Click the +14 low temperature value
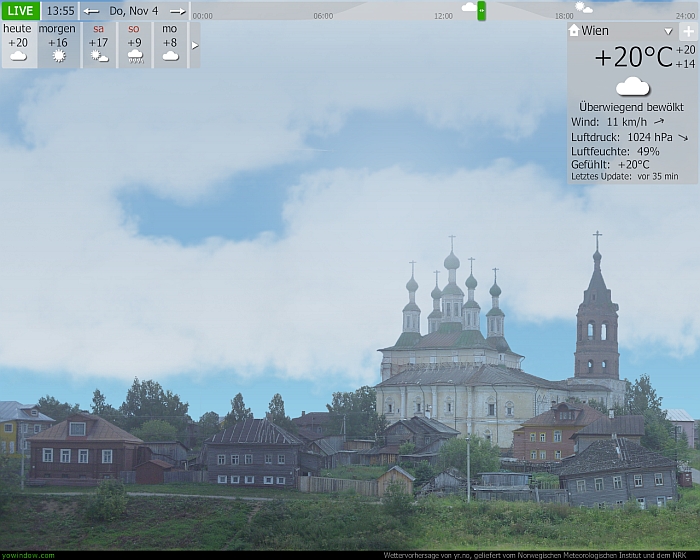 [x=685, y=64]
